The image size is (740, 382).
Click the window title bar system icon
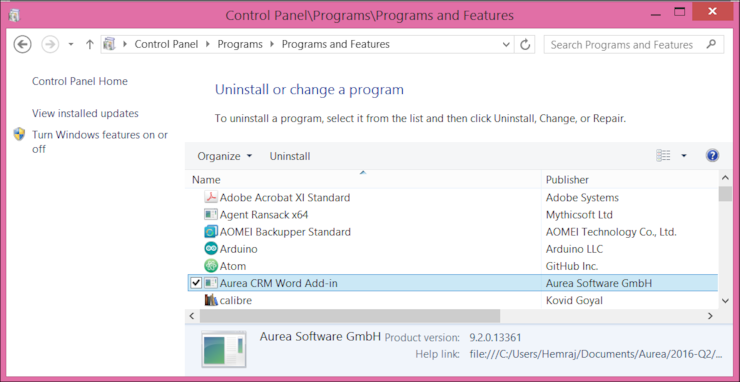coord(14,15)
